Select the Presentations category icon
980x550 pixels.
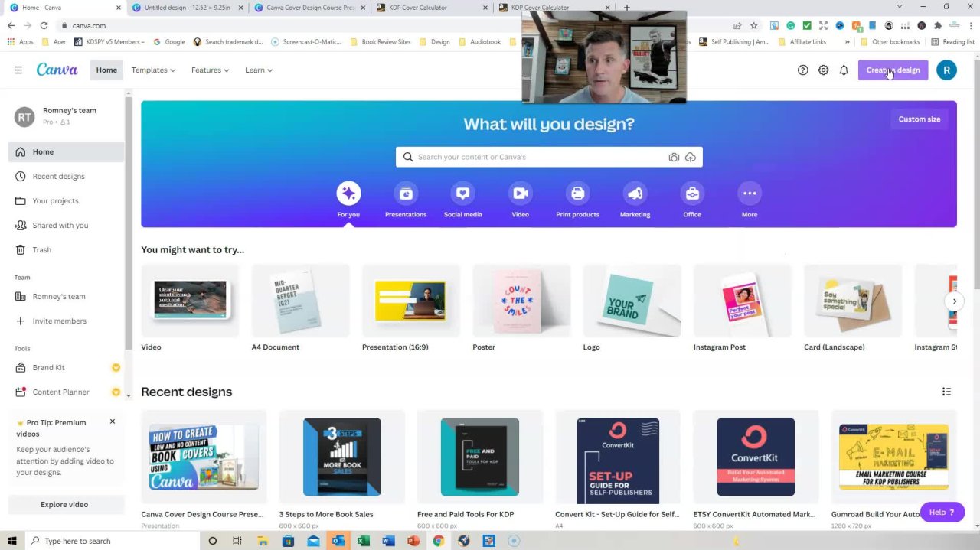click(406, 194)
